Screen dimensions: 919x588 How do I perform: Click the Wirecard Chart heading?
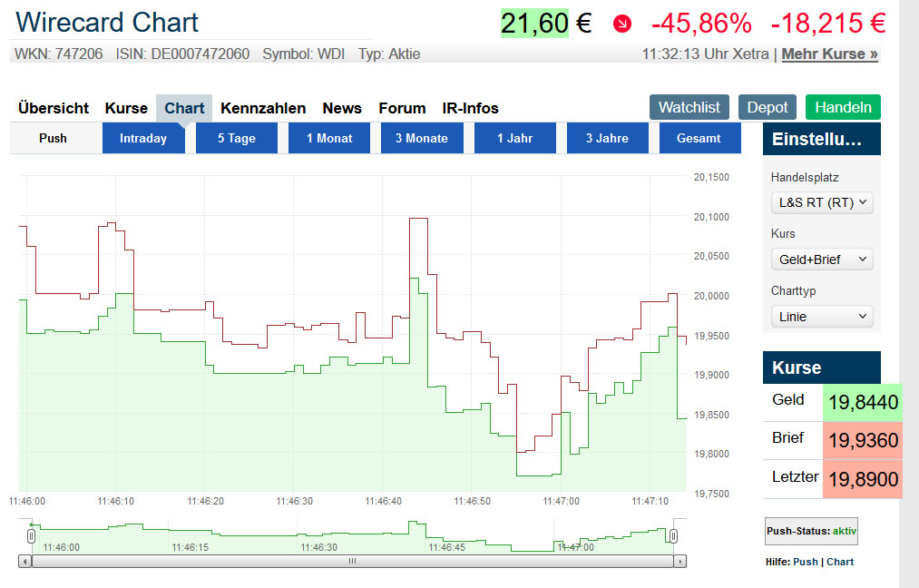click(107, 23)
